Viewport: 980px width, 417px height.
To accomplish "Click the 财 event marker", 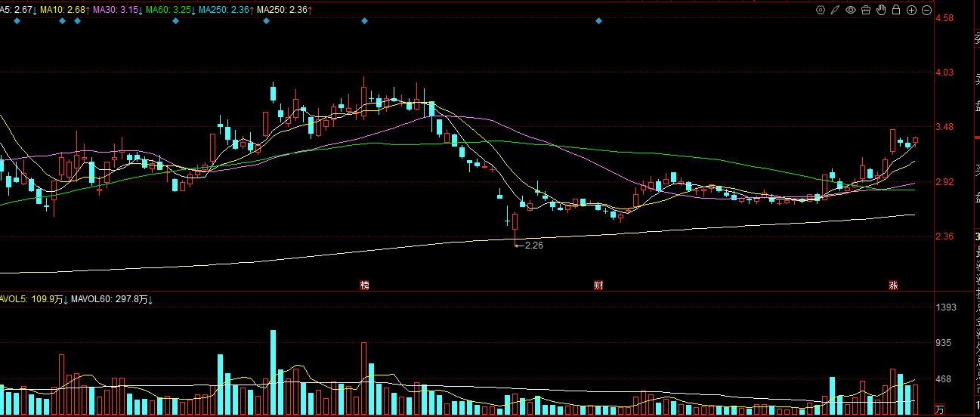I will (598, 286).
